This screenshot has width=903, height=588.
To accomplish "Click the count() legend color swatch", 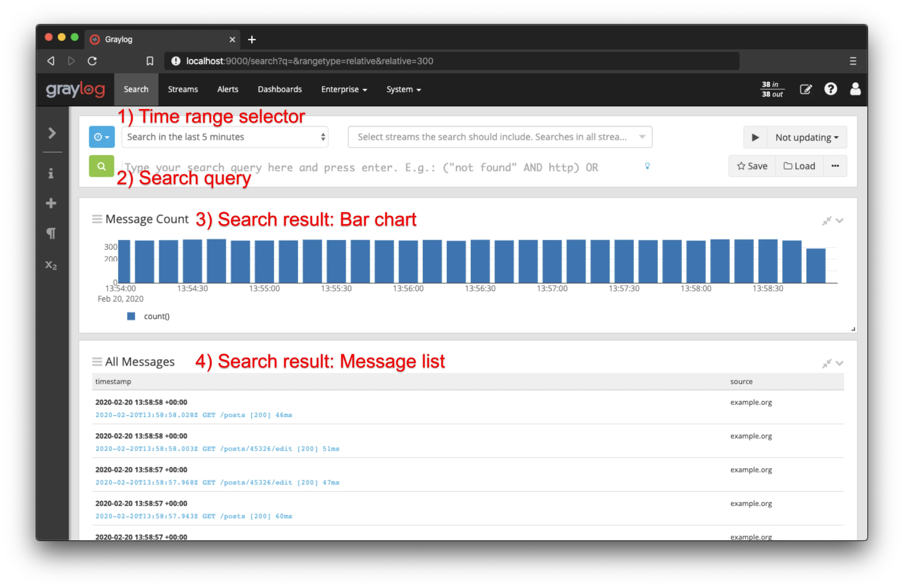I will [x=131, y=316].
